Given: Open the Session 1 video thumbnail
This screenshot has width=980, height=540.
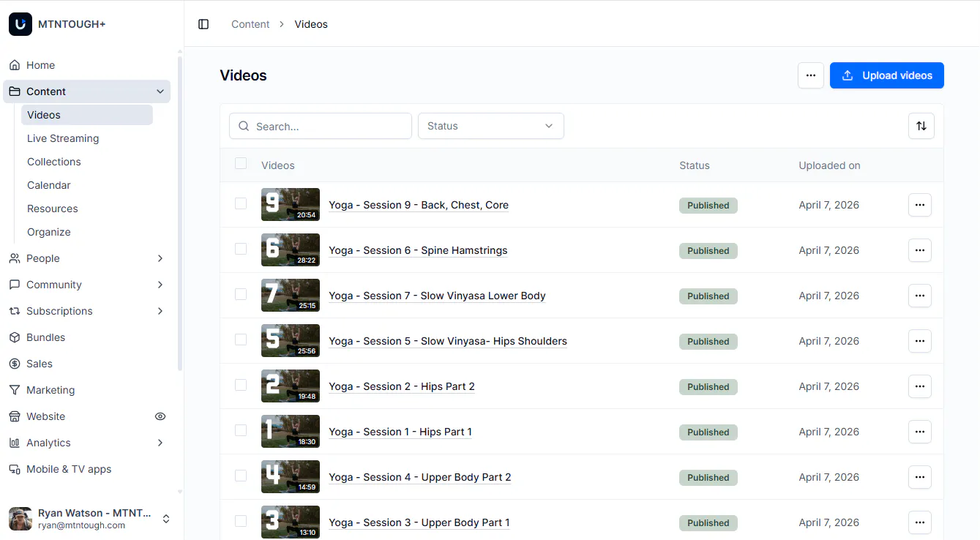Looking at the screenshot, I should 291,432.
